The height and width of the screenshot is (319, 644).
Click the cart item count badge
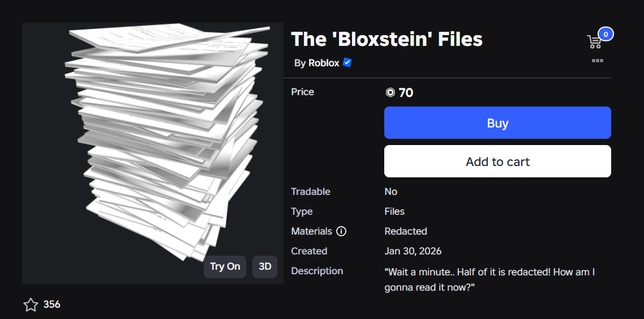606,35
